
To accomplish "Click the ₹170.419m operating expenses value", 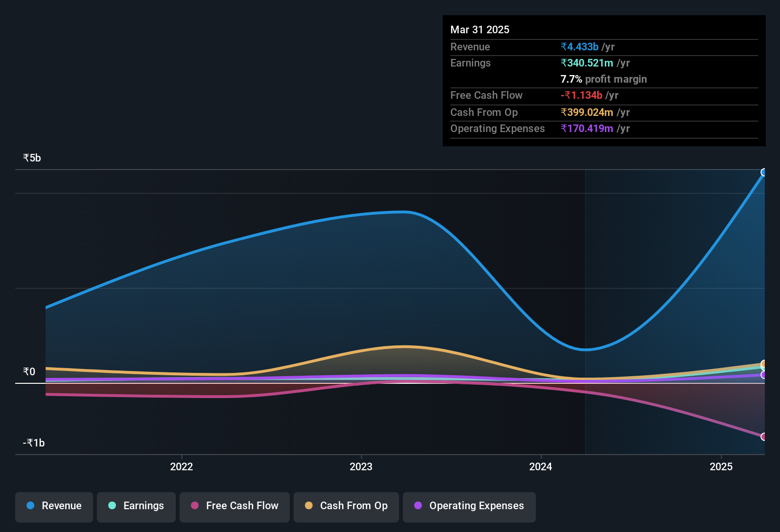I will pos(587,128).
